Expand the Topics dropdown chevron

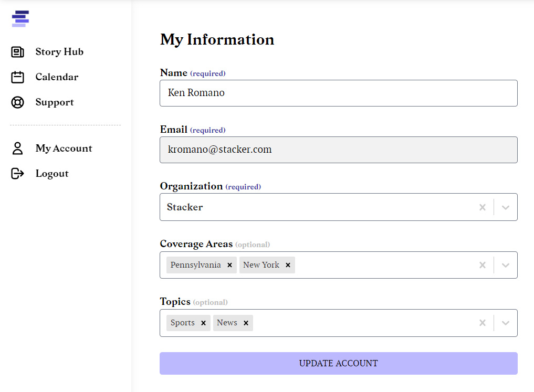(506, 323)
